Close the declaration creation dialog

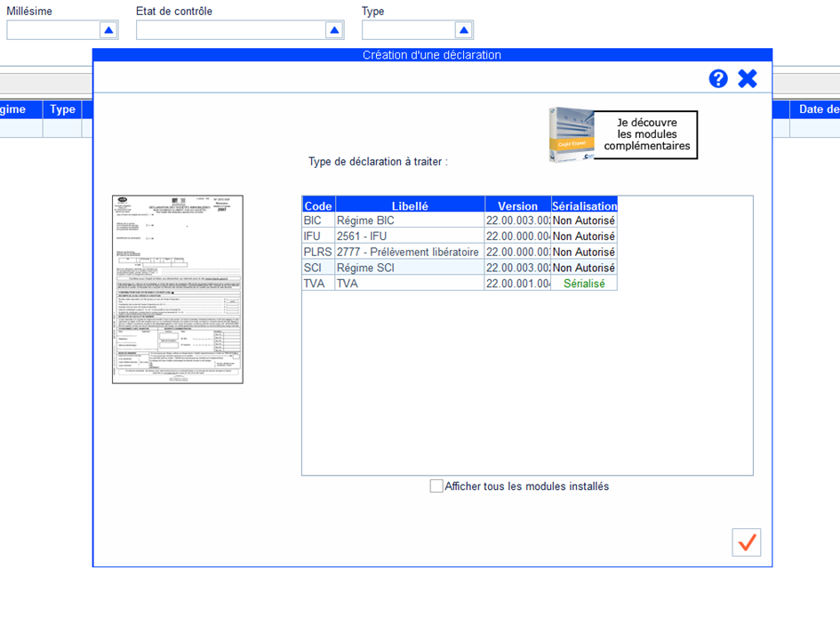point(748,78)
